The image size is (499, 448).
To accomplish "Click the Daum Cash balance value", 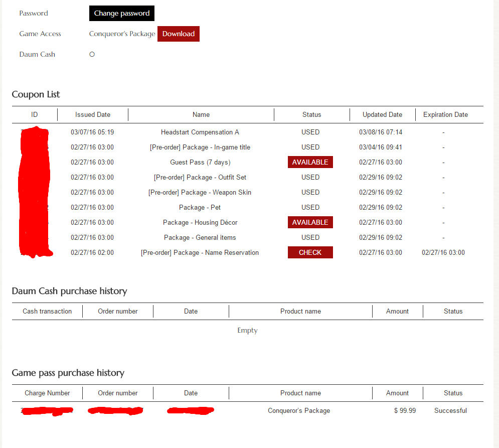I will click(92, 55).
